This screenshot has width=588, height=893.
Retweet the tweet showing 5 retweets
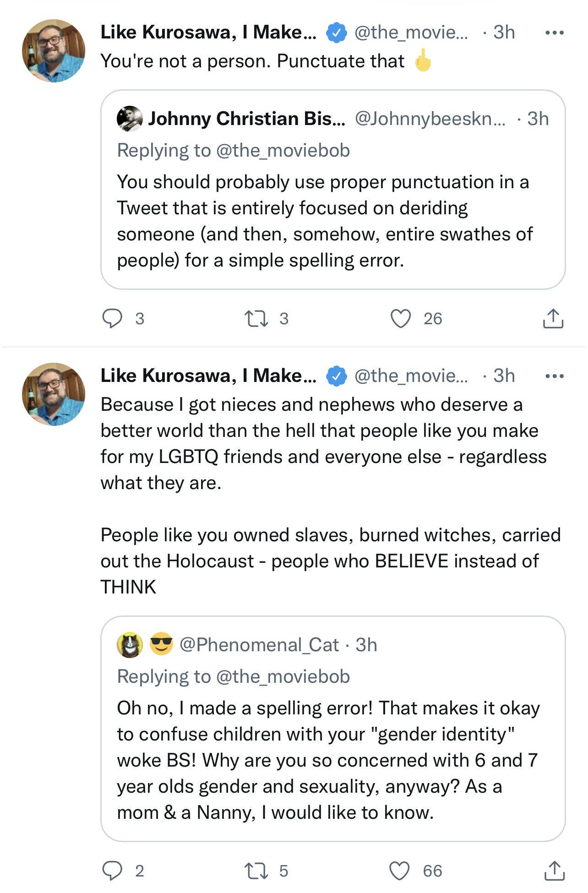tap(256, 871)
